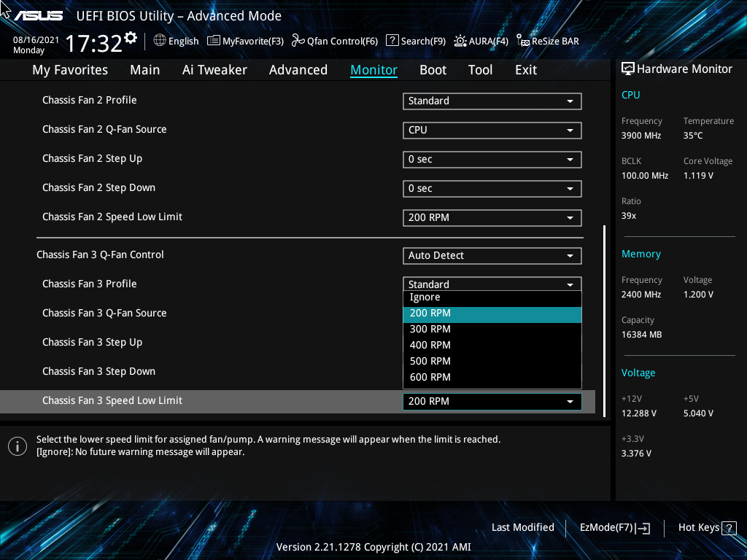Click the EzMode exit arrow icon

pos(643,528)
